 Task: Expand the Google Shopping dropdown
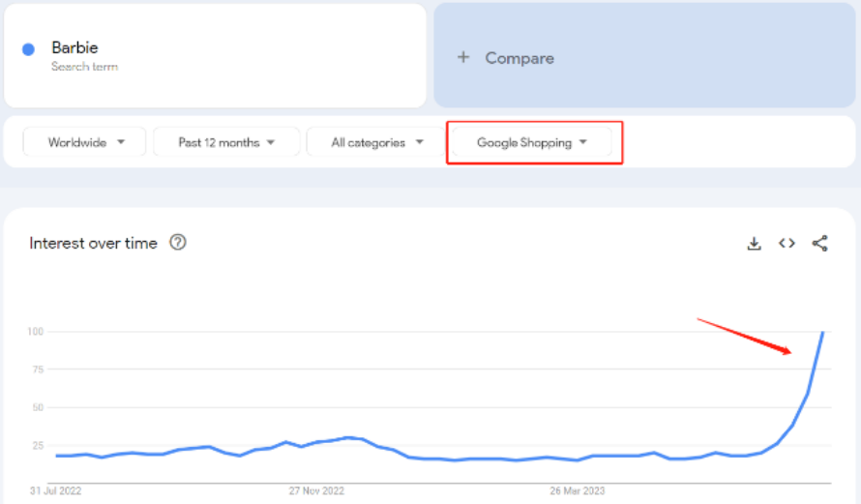531,142
